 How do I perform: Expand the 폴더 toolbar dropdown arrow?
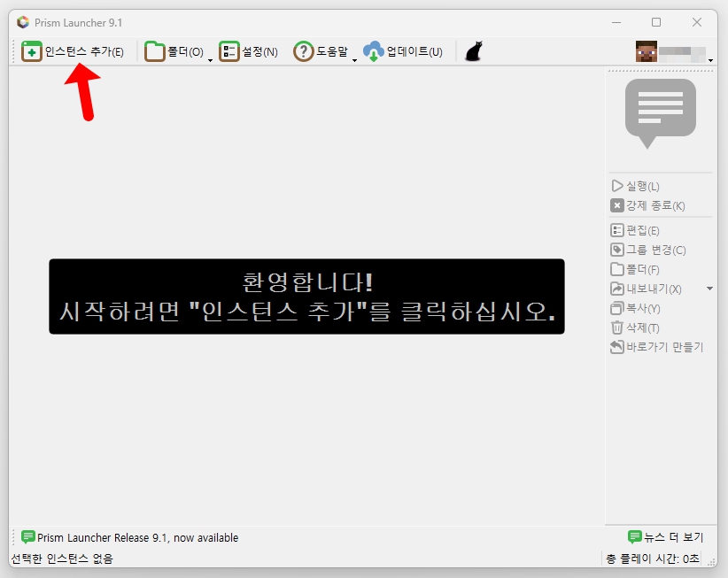210,59
